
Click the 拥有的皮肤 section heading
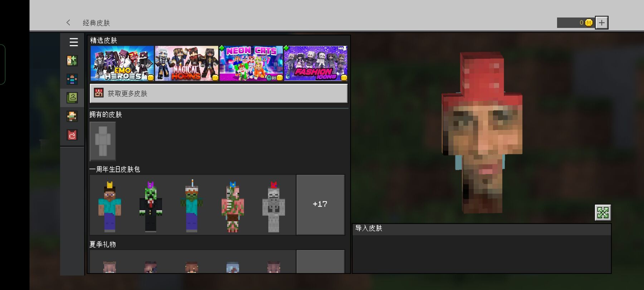tap(106, 115)
